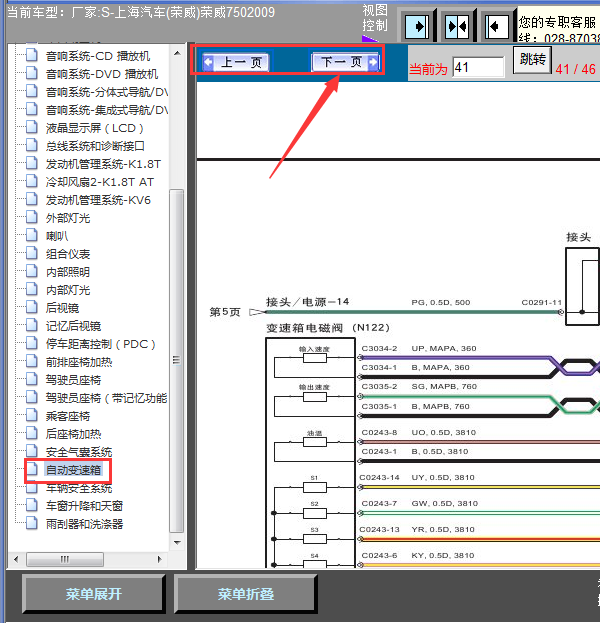The width and height of the screenshot is (600, 623).
Task: Click 第5页 reference in wiring diagram
Action: pyautogui.click(x=225, y=312)
